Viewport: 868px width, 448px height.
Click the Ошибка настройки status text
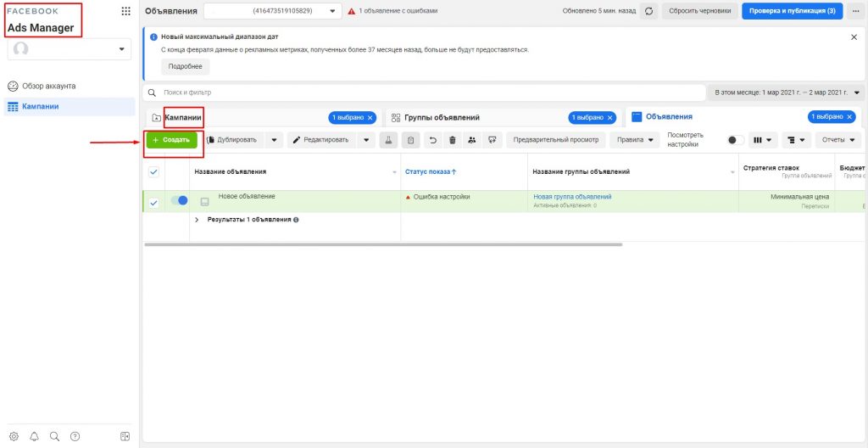click(x=442, y=197)
